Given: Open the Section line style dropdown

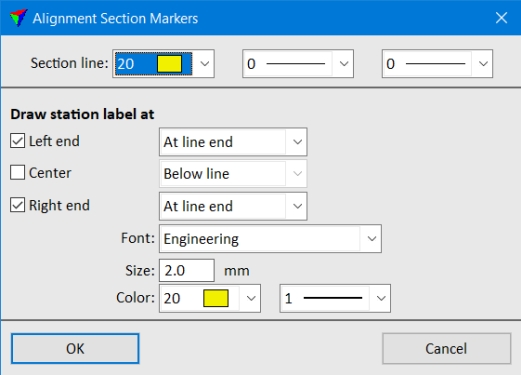Looking at the screenshot, I should (x=437, y=64).
